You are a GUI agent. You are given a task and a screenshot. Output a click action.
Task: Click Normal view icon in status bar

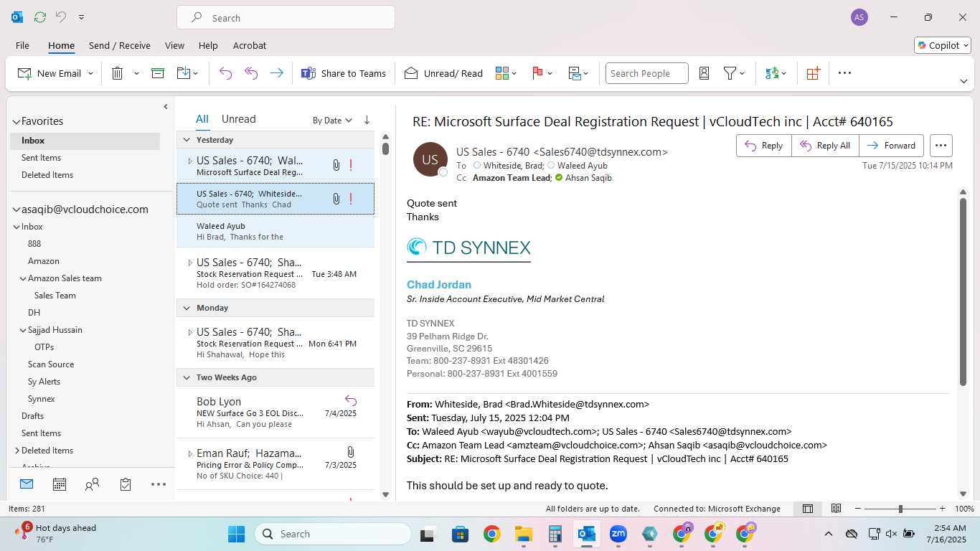tap(808, 509)
